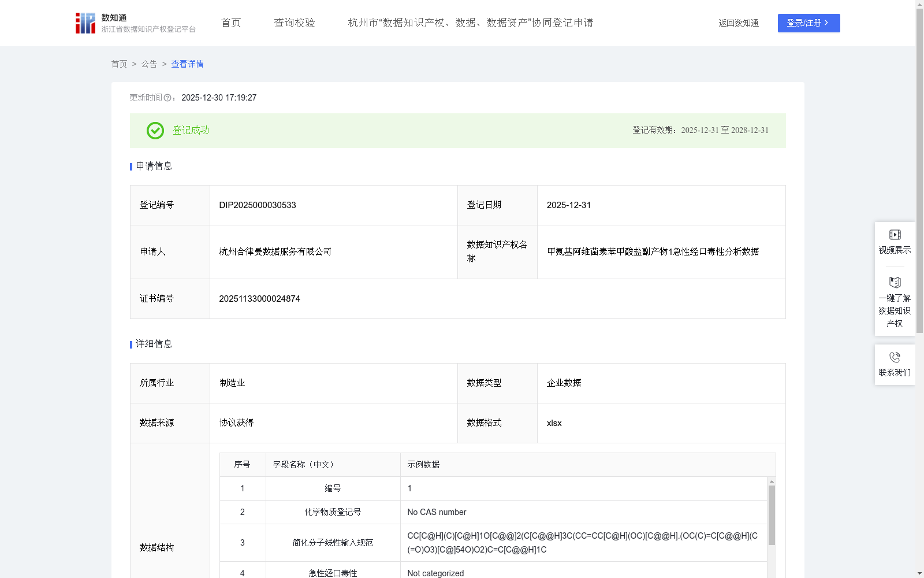
Task: Click the 甲氨基阿维菌素苯甲酸盐 data title text
Action: 653,252
